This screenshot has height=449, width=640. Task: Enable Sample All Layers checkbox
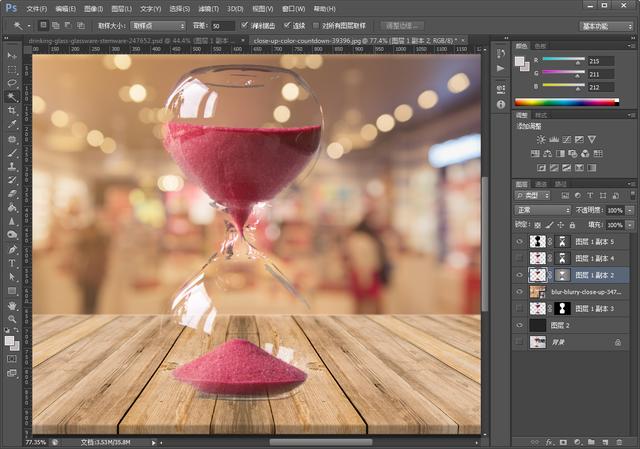[x=316, y=25]
